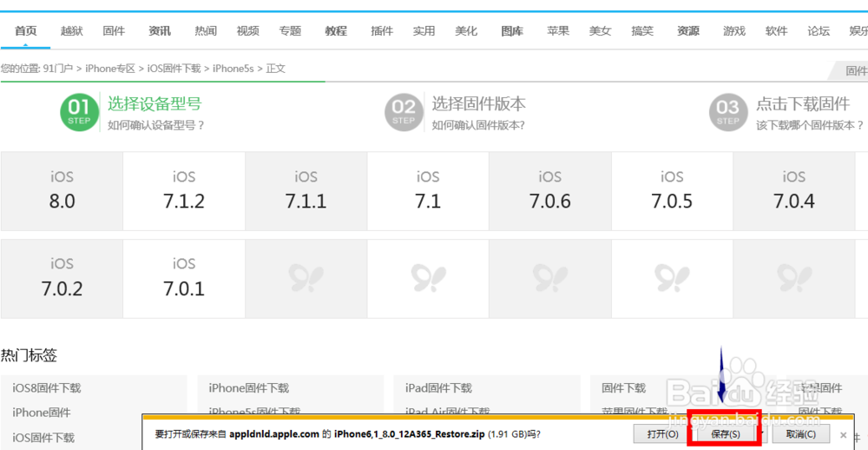The width and height of the screenshot is (868, 450).
Task: Open the 美女 navigation item
Action: (600, 31)
